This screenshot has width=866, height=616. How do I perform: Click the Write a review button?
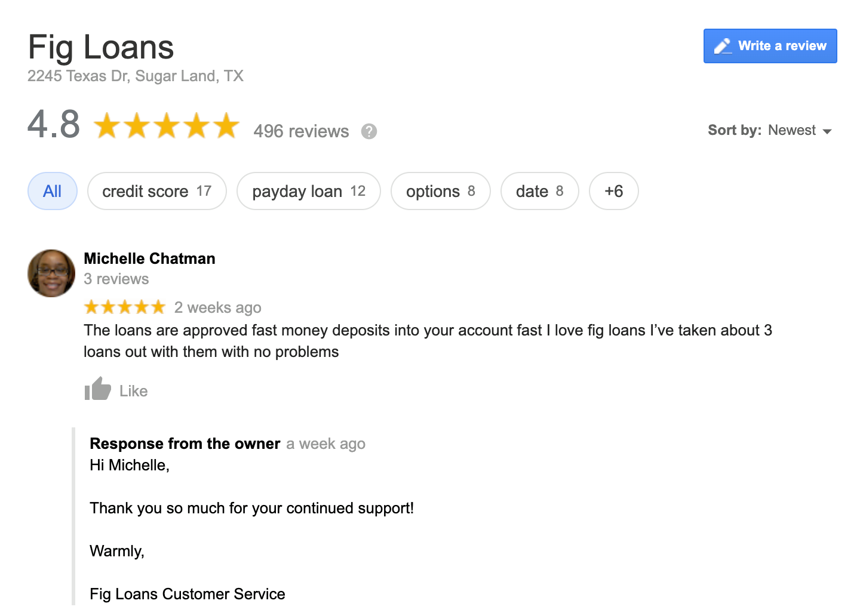coord(770,46)
